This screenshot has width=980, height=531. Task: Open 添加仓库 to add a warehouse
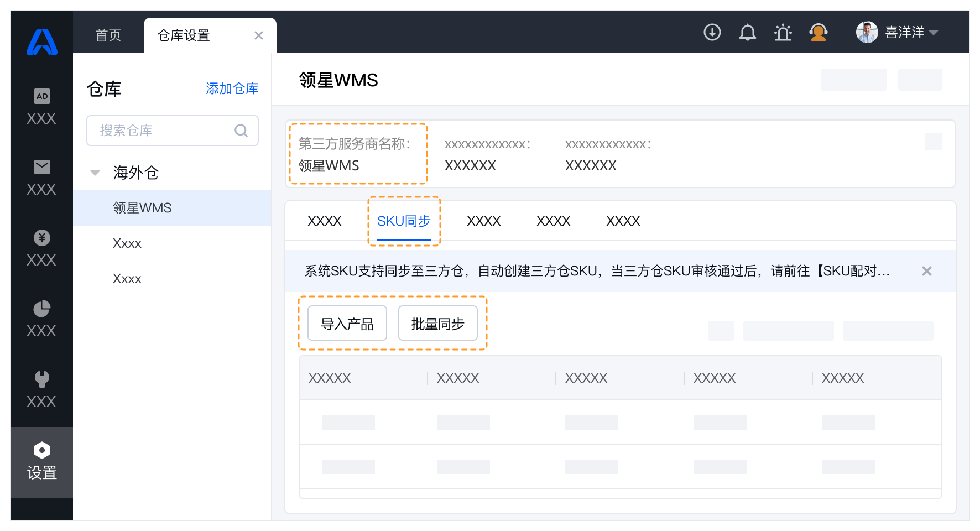tap(232, 88)
